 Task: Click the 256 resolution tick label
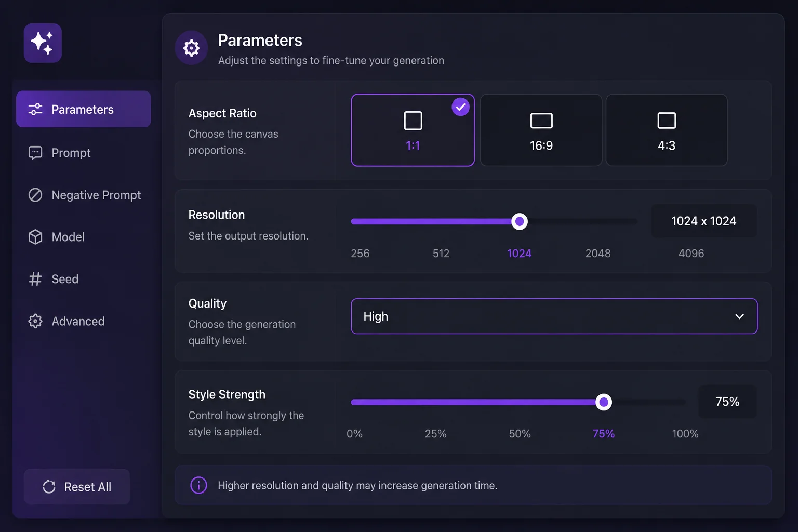(360, 254)
